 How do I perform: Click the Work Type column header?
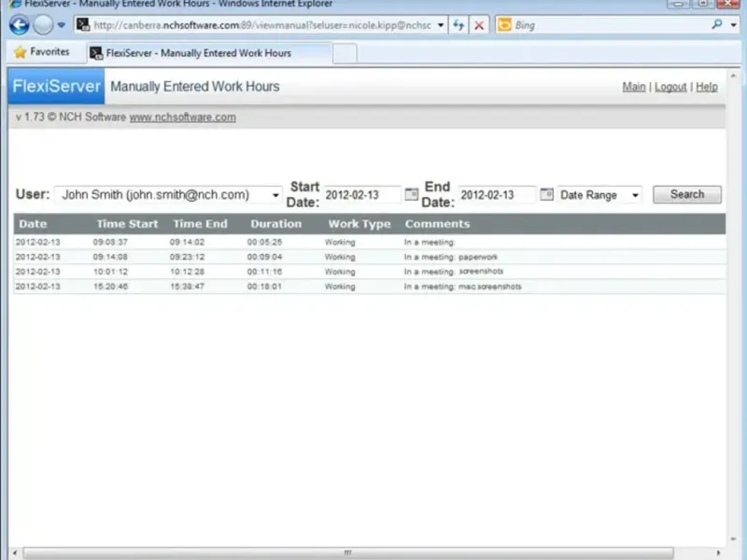point(359,224)
